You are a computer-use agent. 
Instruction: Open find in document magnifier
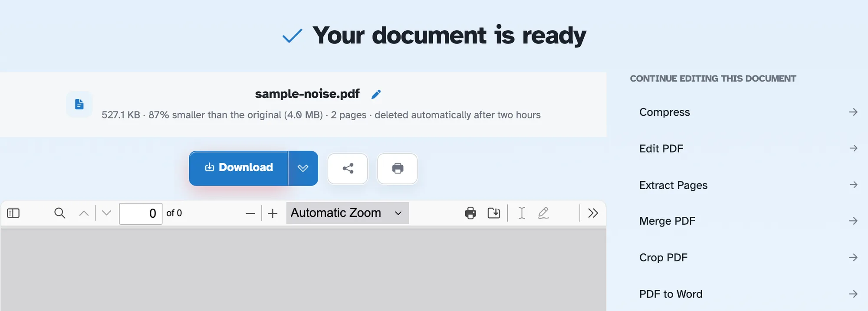pyautogui.click(x=60, y=213)
